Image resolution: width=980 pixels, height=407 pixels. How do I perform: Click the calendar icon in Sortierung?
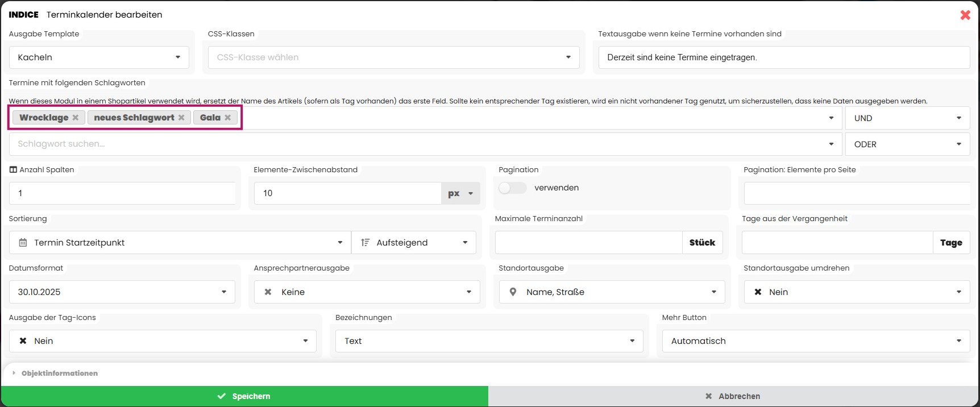pos(23,243)
